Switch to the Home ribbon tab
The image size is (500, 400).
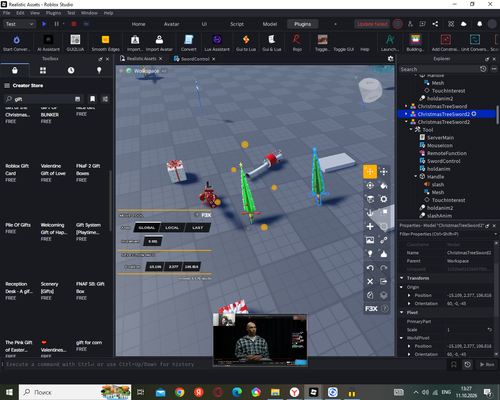click(138, 24)
